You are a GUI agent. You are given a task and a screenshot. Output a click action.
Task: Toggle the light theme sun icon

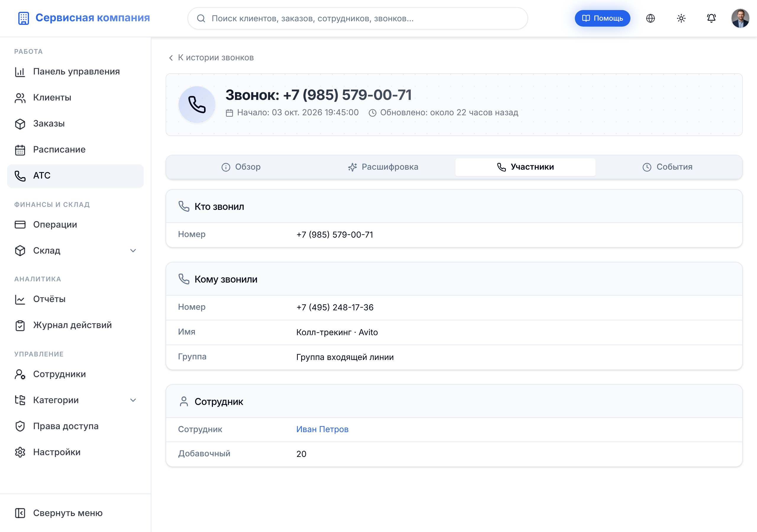pyautogui.click(x=681, y=18)
